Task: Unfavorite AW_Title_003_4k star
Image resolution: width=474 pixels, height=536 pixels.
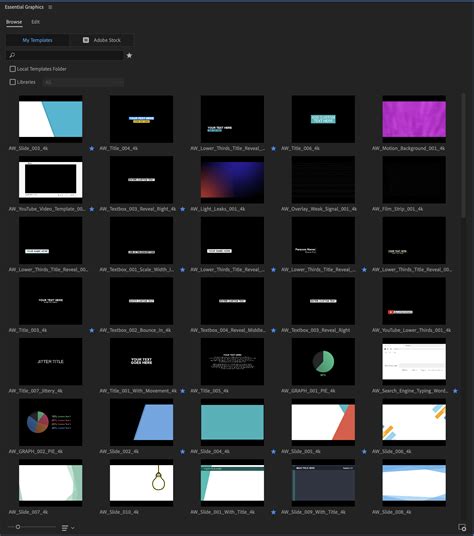Action: coord(92,330)
